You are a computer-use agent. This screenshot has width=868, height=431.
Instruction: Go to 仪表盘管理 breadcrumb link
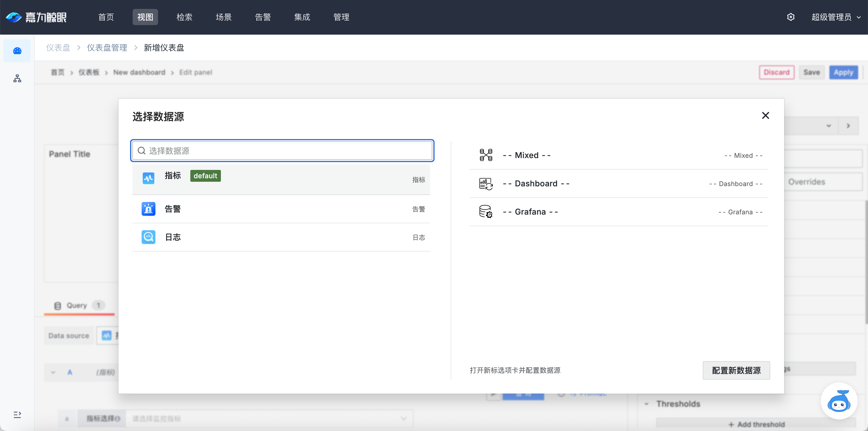(x=107, y=48)
